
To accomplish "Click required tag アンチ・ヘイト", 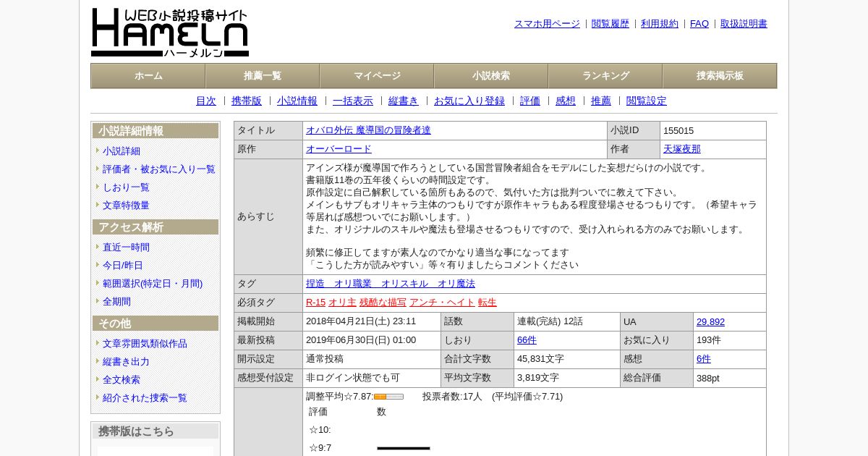I will tap(442, 303).
